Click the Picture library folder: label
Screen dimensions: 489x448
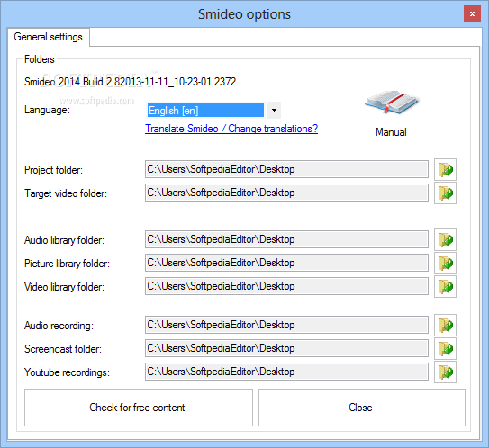tap(67, 264)
